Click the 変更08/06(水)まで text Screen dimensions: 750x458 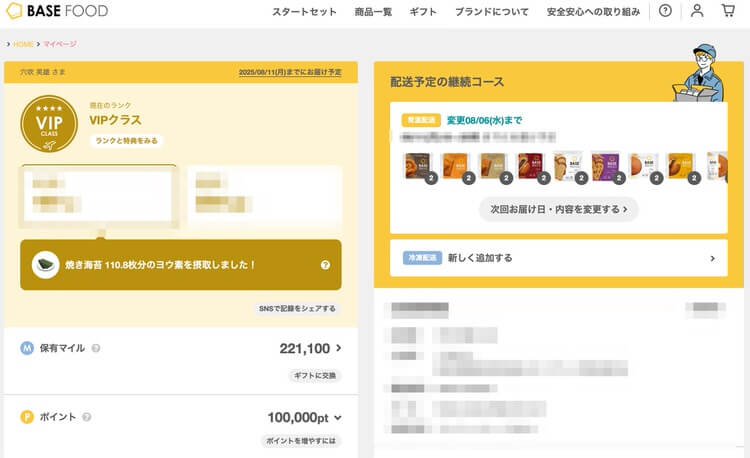point(485,120)
